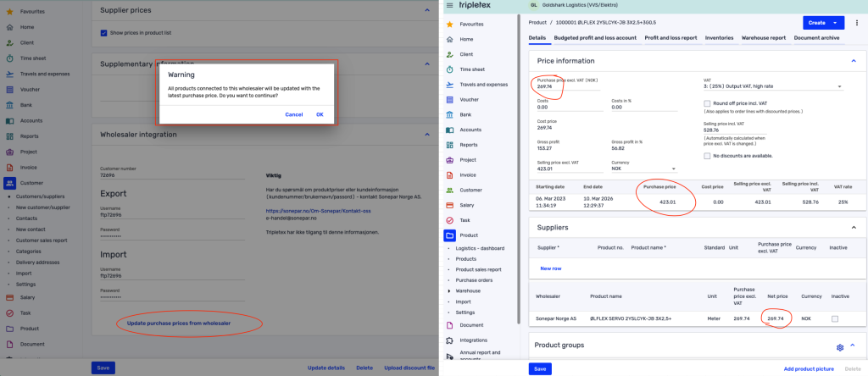This screenshot has height=376, width=868.
Task: Confirm the Warning dialog with OK
Action: pos(320,114)
